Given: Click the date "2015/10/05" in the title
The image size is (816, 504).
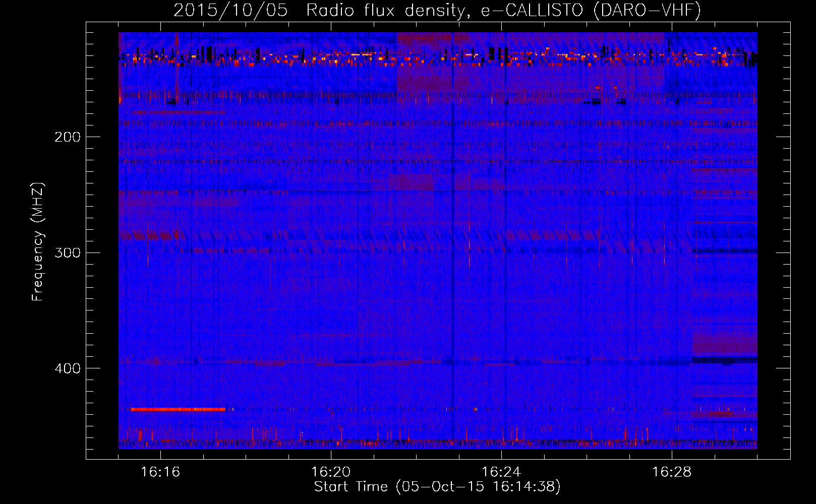Looking at the screenshot, I should [230, 10].
